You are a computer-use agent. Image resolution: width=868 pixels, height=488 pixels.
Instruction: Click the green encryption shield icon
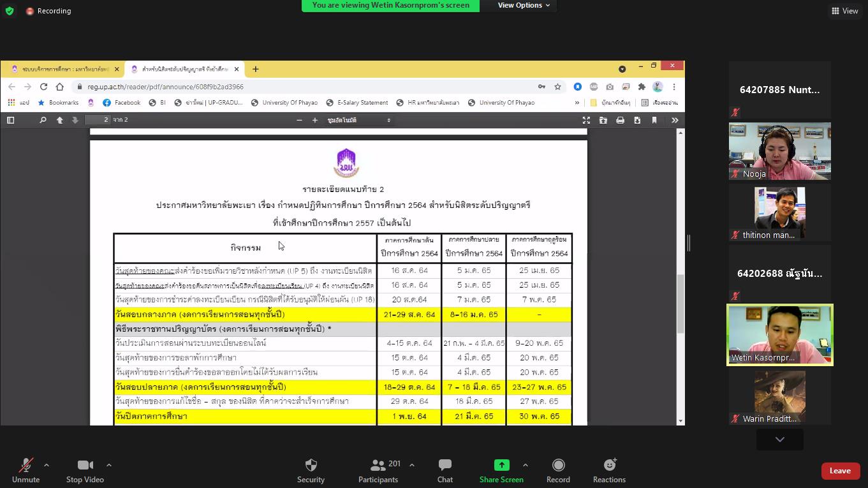[x=9, y=11]
